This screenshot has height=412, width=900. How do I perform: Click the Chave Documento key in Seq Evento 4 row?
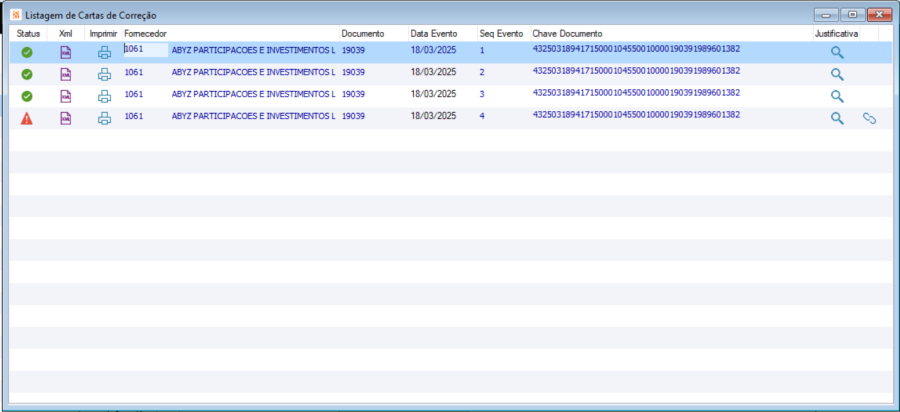click(637, 114)
